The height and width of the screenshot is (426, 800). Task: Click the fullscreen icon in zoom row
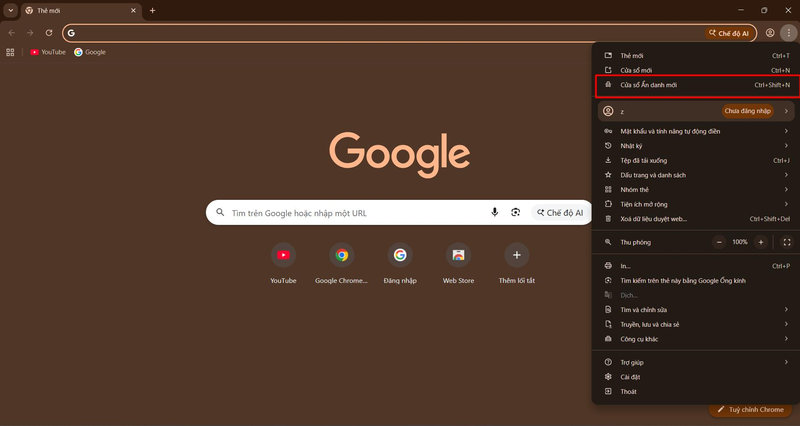787,242
